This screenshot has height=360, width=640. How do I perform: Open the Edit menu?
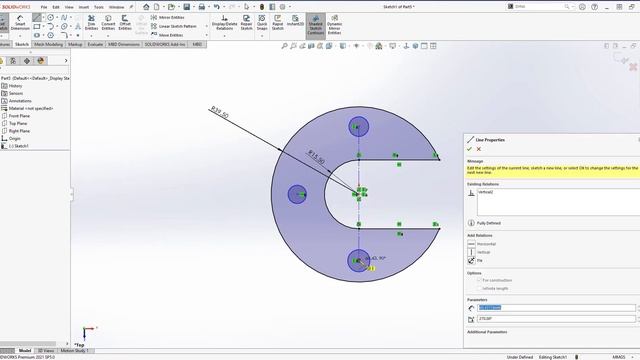click(56, 7)
